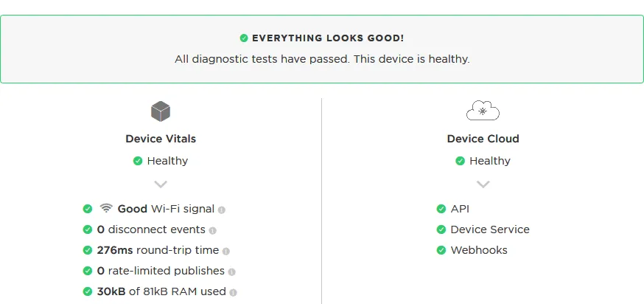The height and width of the screenshot is (304, 644).
Task: Click info icon next to Wi-Fi signal
Action: click(x=222, y=210)
